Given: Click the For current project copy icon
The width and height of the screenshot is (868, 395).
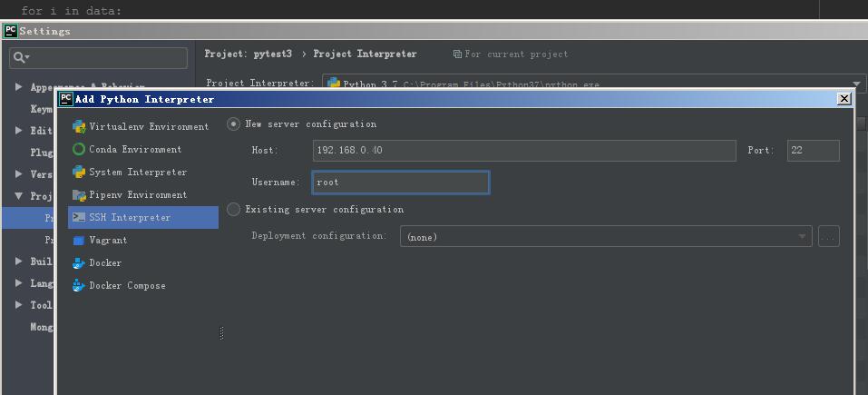Looking at the screenshot, I should (x=457, y=54).
